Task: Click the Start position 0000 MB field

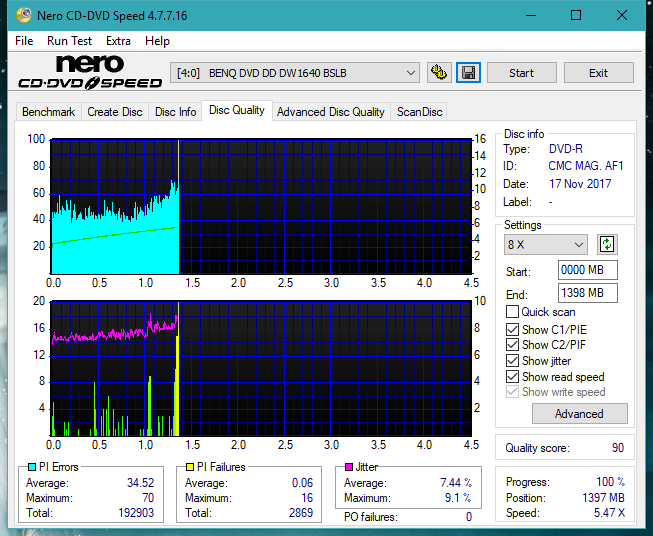Action: (587, 270)
